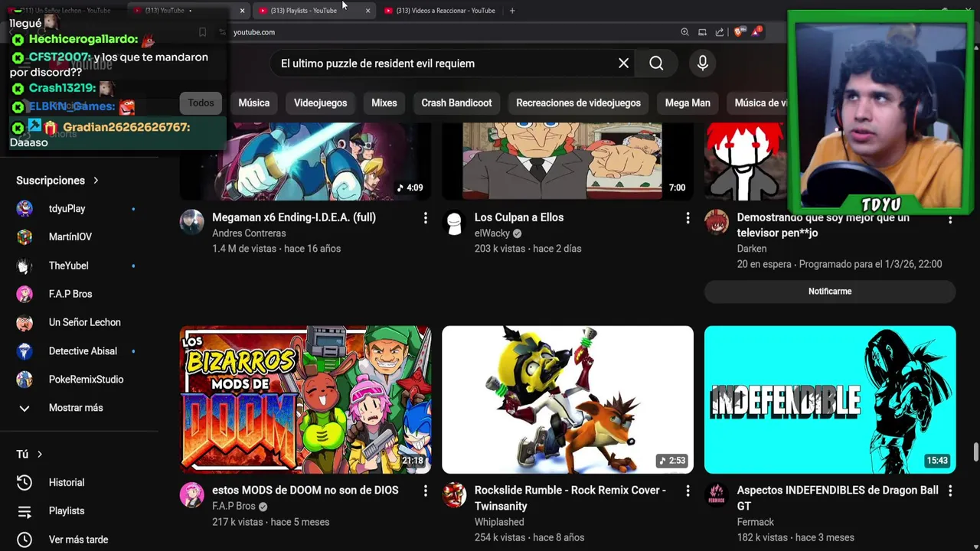Select Recreaciones de videojuegos chip

click(x=578, y=103)
